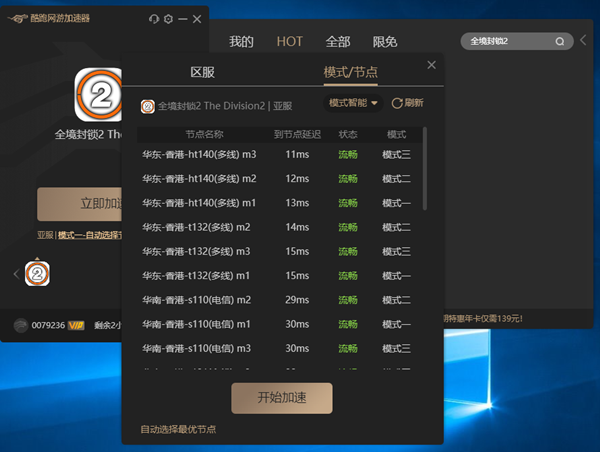Image resolution: width=600 pixels, height=452 pixels.
Task: Click the user avatar icon
Action: [21, 325]
